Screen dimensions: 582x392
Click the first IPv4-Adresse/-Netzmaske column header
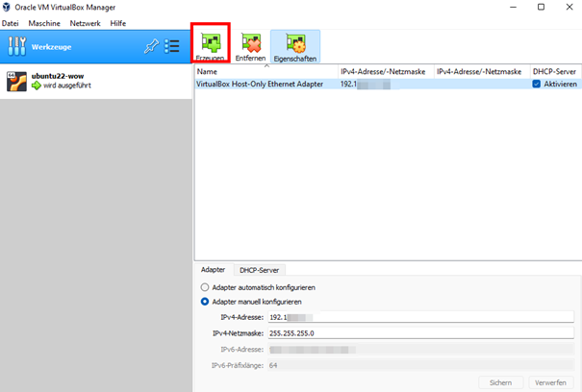tap(386, 71)
